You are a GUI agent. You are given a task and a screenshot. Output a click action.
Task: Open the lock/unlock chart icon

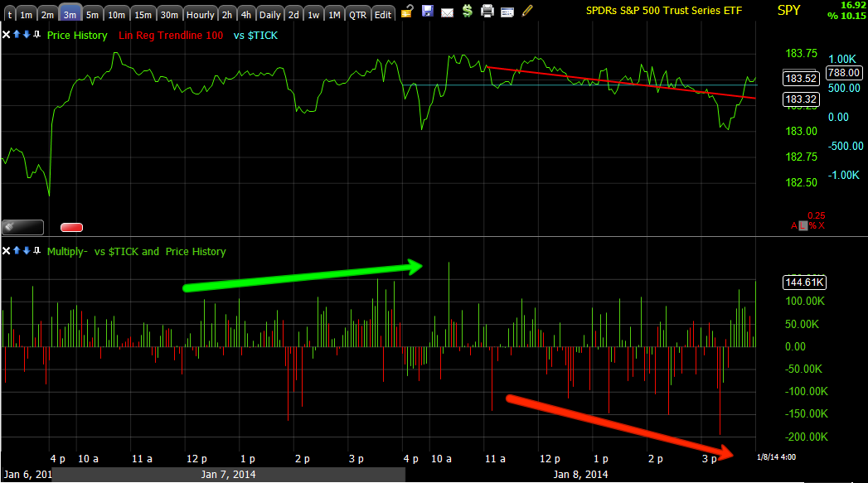pos(407,11)
